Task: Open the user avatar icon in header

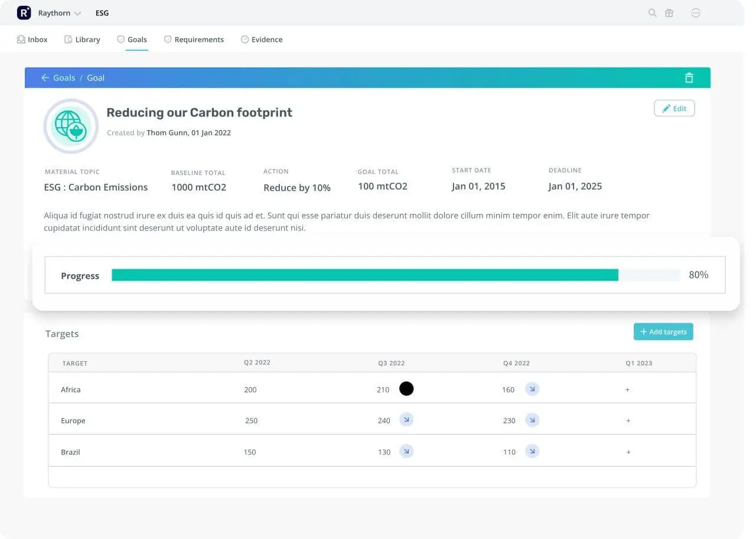Action: click(x=696, y=12)
